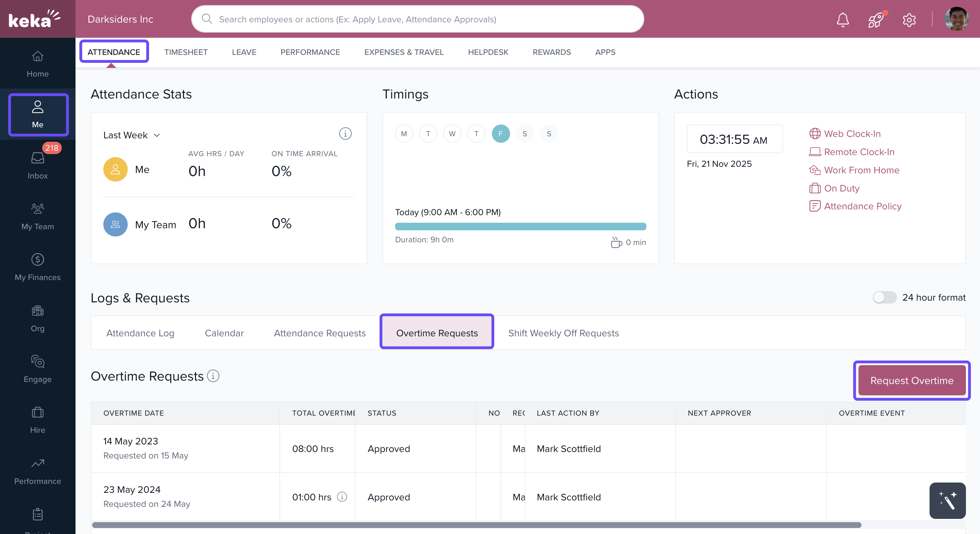Open Inbox in the sidebar

pos(37,165)
